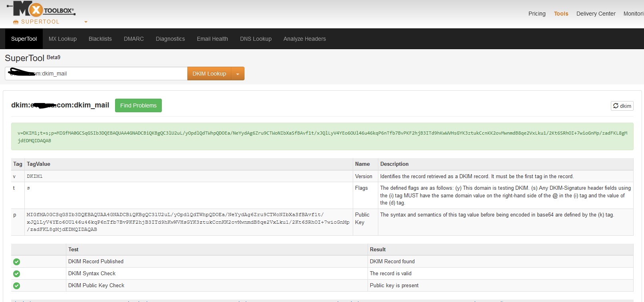Image resolution: width=644 pixels, height=302 pixels.
Task: Open the Analyze Headers tab
Action: [x=305, y=39]
